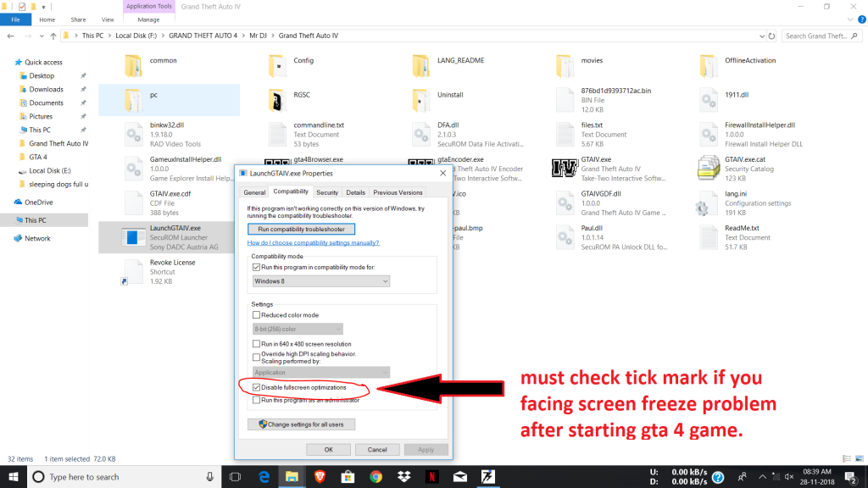Toggle Disable fullscreen optimizations checkbox
Image resolution: width=868 pixels, height=488 pixels.
256,387
